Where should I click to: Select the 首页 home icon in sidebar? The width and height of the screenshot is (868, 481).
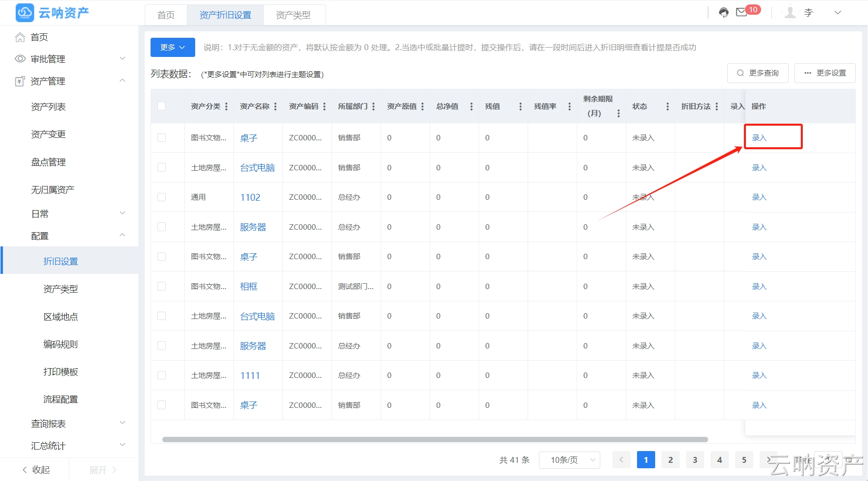click(x=20, y=37)
